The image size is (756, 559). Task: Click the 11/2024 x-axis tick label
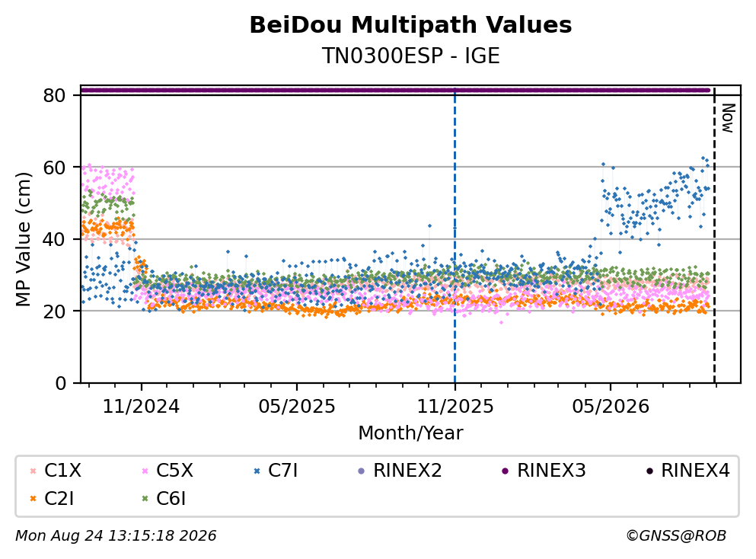pos(141,407)
